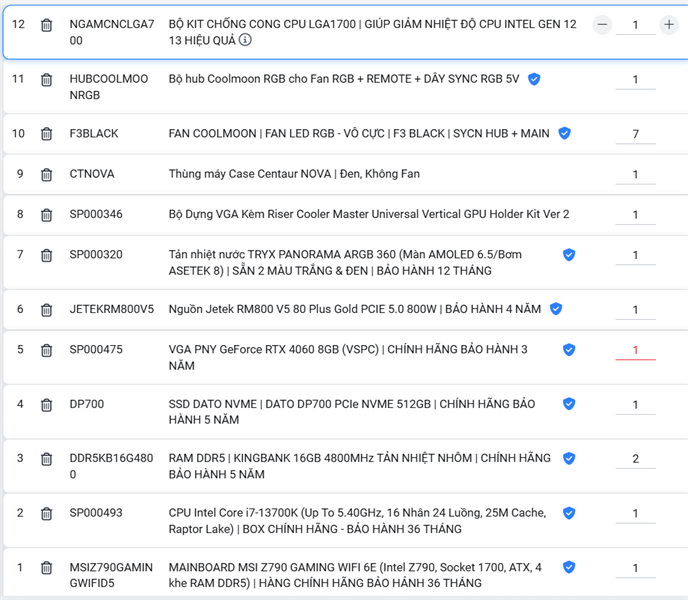688x600 pixels.
Task: Remove the HUBCOOLMOONRGB item via trash icon
Action: point(46,79)
